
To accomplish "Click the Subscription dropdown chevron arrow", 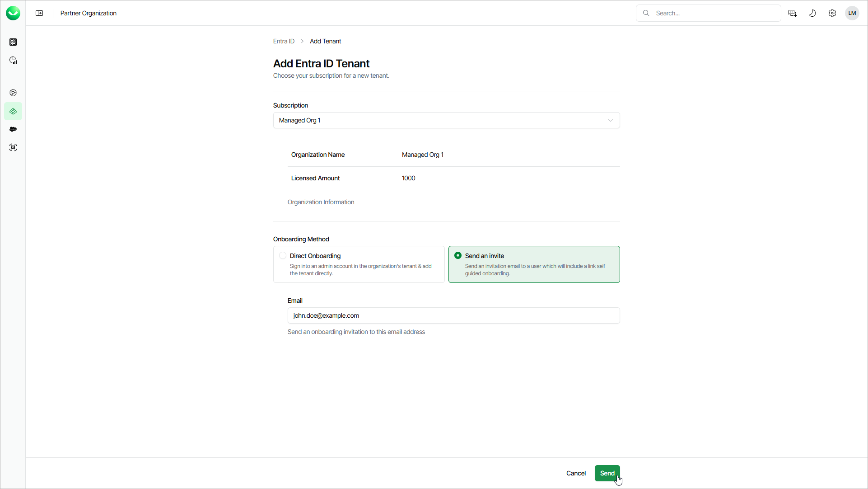I will point(611,120).
